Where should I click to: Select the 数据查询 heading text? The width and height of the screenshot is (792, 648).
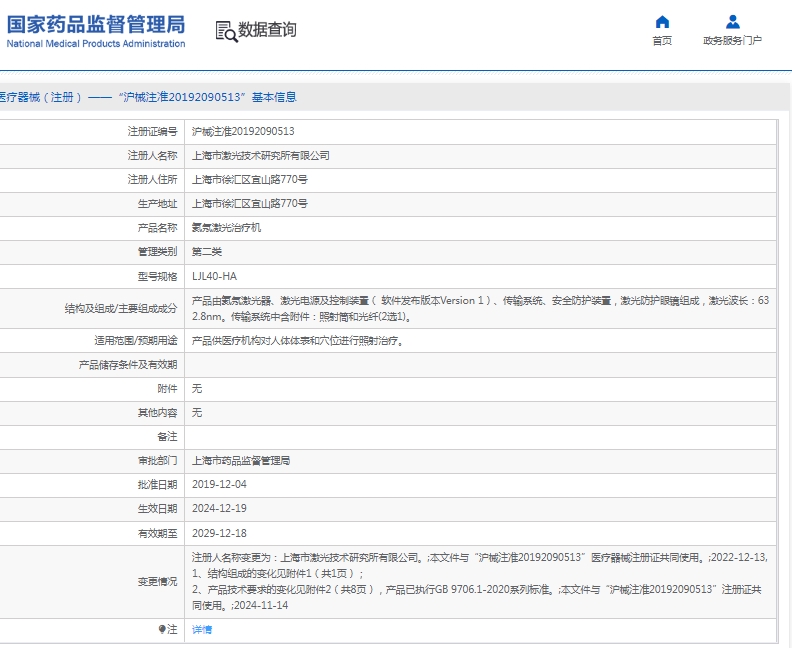tap(267, 30)
